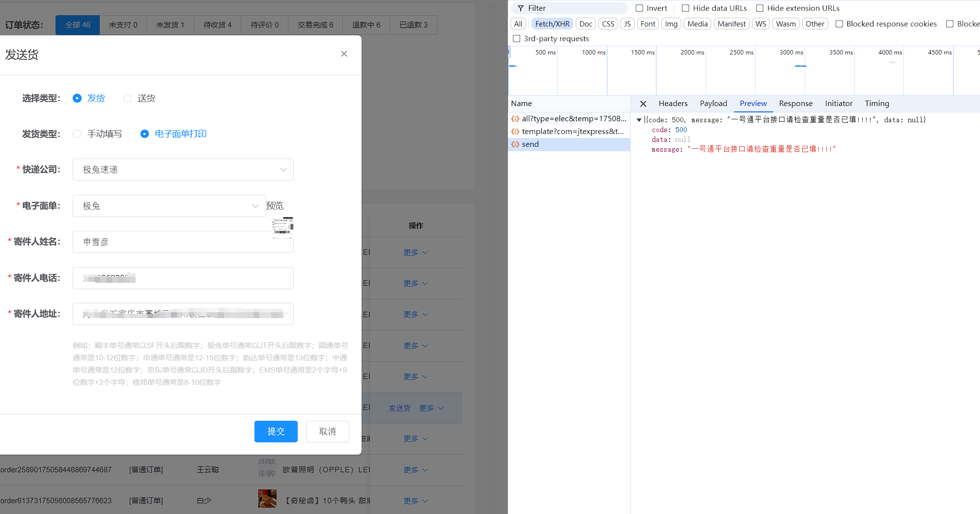The width and height of the screenshot is (980, 514).
Task: Click the 【奇秘卤】 product thumbnail image
Action: [267, 499]
